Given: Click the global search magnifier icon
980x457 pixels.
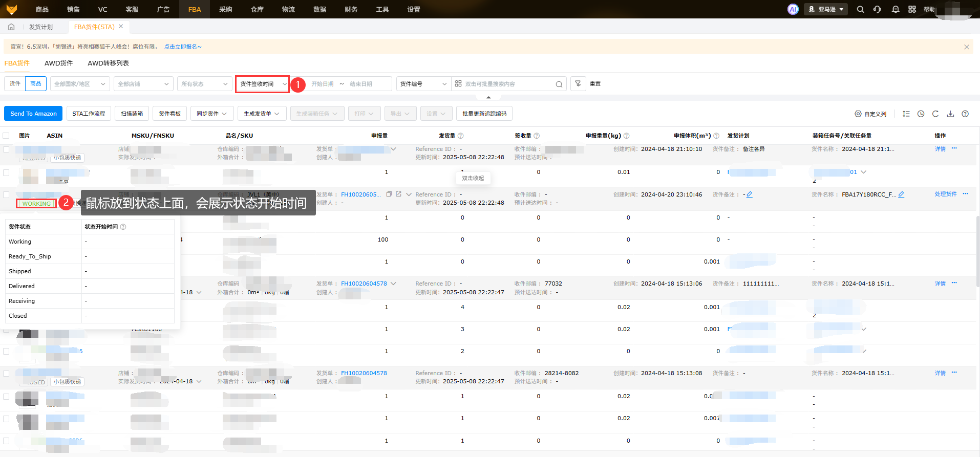Looking at the screenshot, I should click(x=860, y=9).
